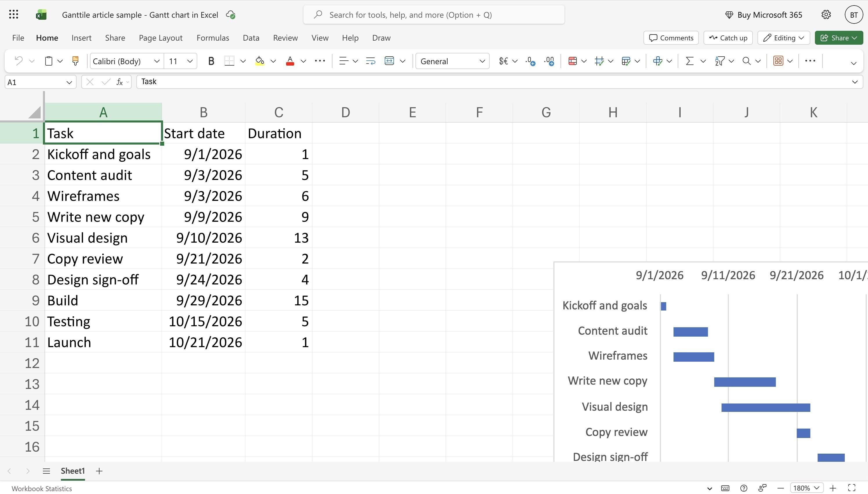Click Workbook Statistics in status bar

[42, 488]
